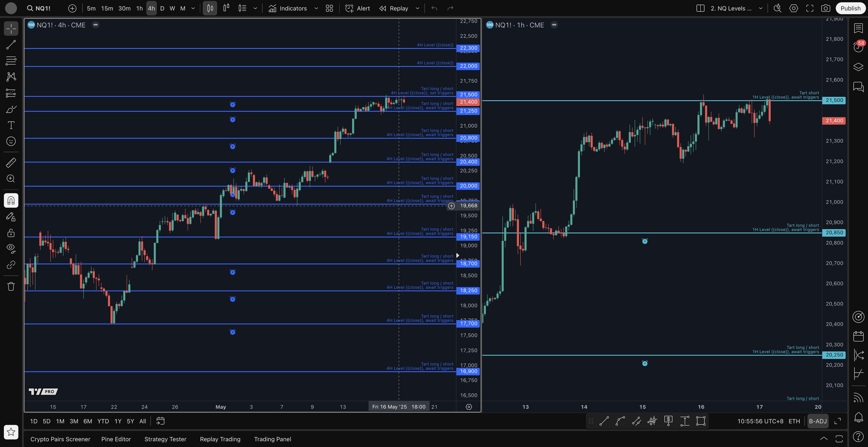Image resolution: width=868 pixels, height=447 pixels.
Task: Open the Go to date calendar icon
Action: click(x=160, y=421)
